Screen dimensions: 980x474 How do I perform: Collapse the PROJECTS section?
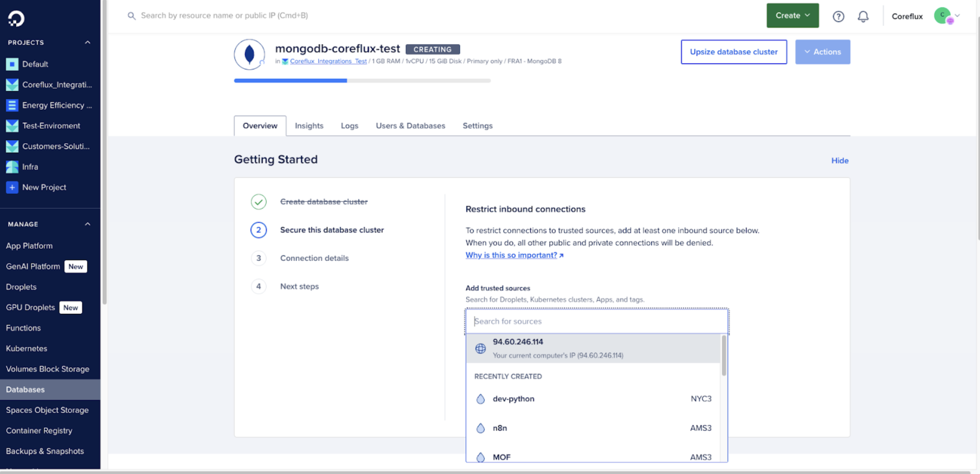pyautogui.click(x=87, y=42)
